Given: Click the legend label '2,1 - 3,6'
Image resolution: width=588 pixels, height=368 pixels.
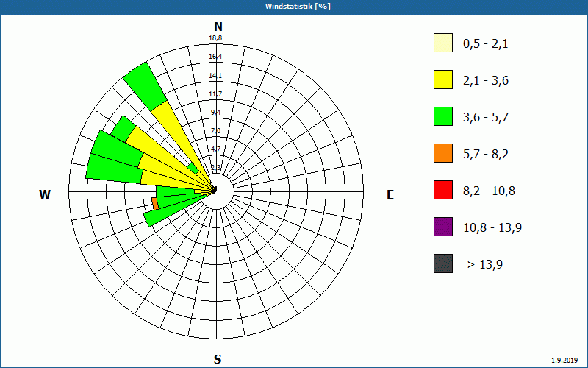Looking at the screenshot, I should pos(486,81).
